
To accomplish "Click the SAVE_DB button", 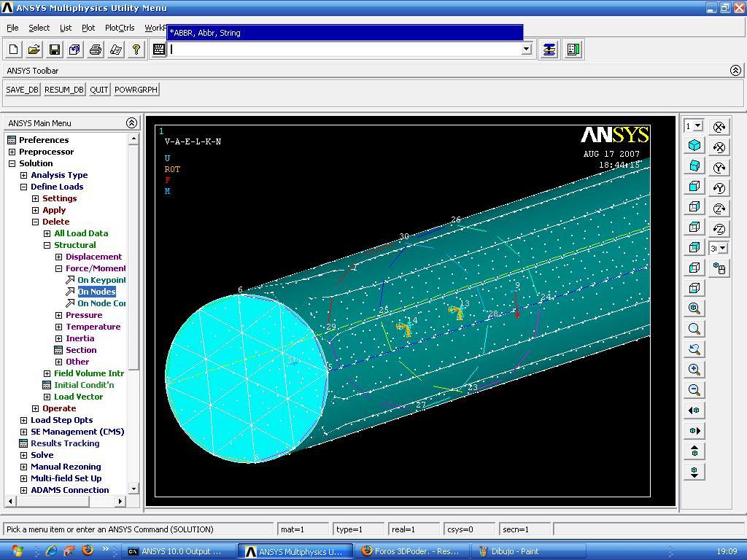I will [23, 90].
